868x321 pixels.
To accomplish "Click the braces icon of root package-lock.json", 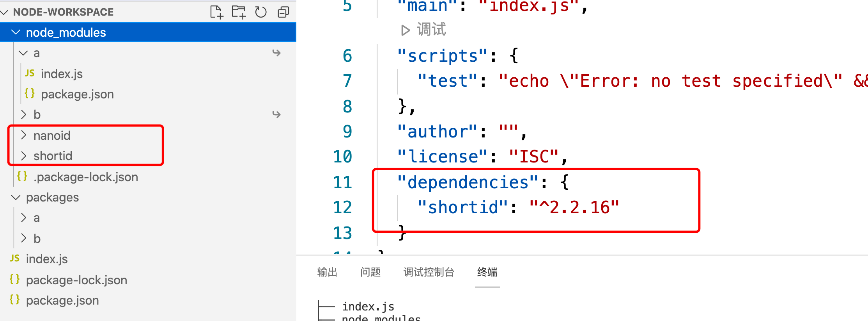I will point(15,279).
